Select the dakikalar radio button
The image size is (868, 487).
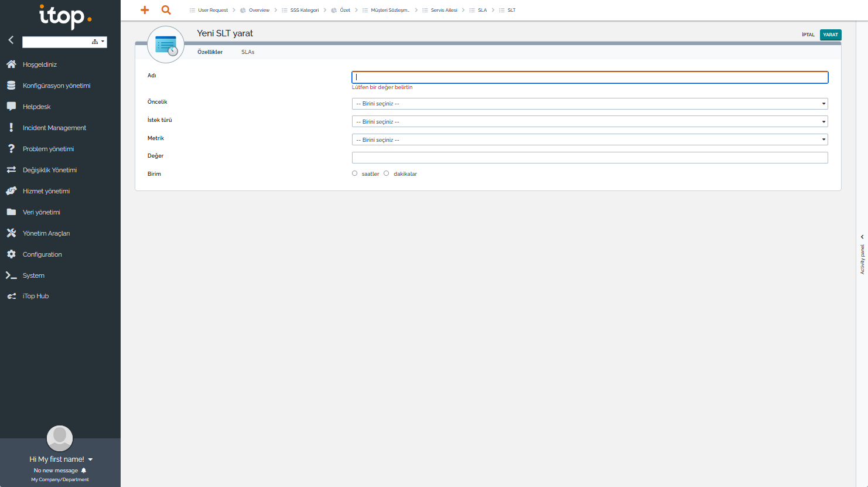pyautogui.click(x=387, y=173)
